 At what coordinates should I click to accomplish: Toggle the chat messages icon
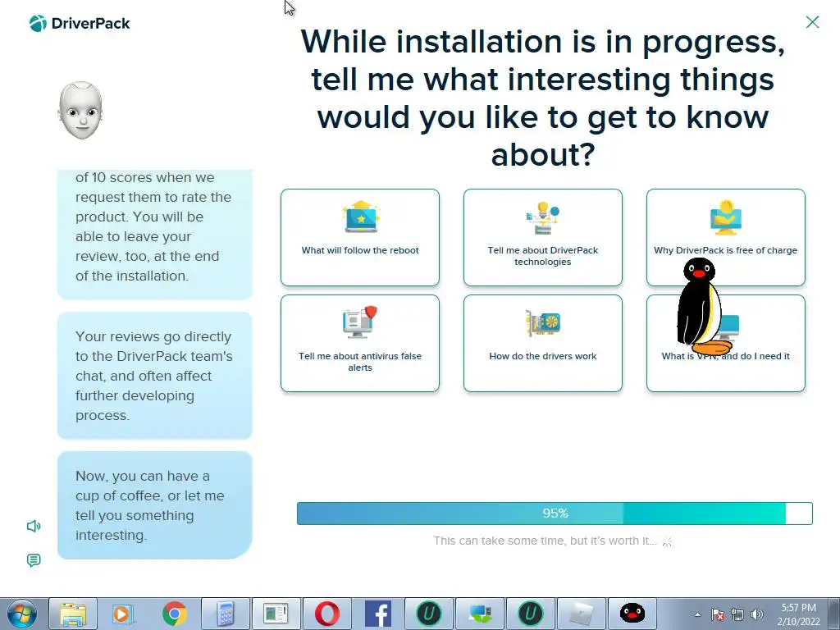point(34,560)
